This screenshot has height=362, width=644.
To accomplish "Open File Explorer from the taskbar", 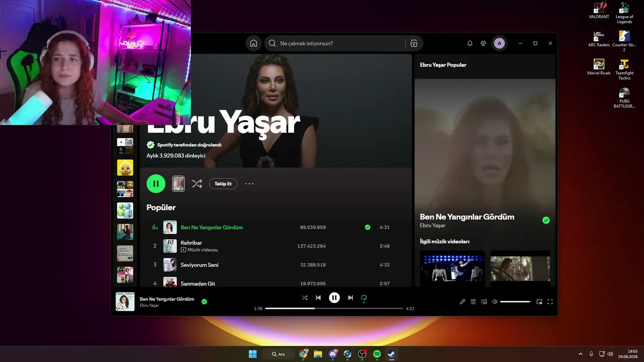I will coord(318,354).
